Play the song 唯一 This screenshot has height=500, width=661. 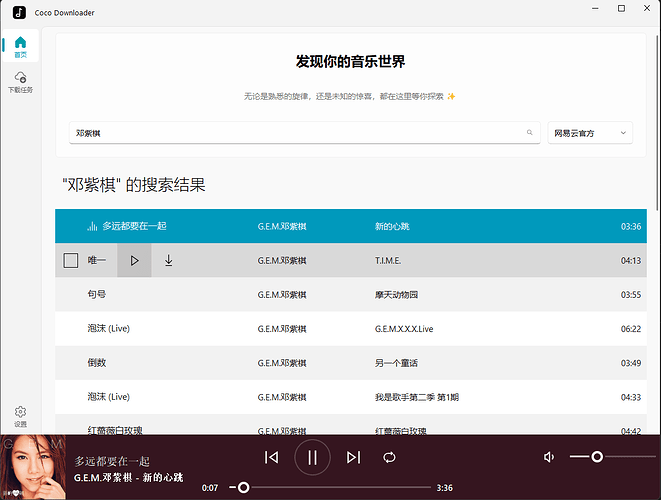click(134, 261)
